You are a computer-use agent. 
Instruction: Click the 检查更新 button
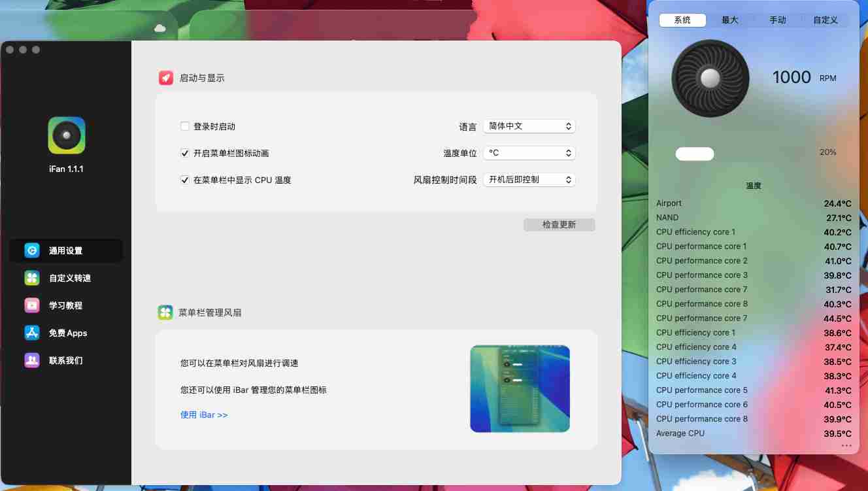[x=559, y=224]
